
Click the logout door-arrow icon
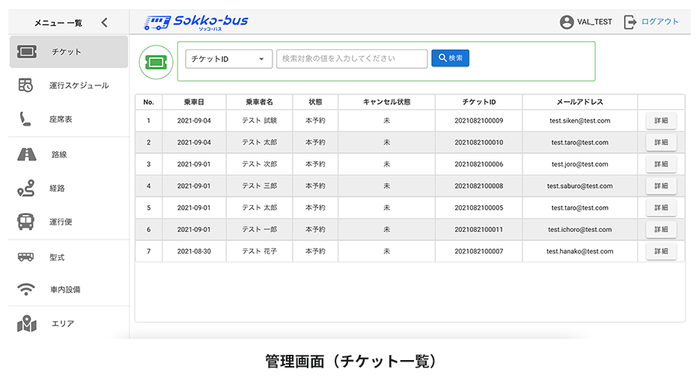point(630,22)
